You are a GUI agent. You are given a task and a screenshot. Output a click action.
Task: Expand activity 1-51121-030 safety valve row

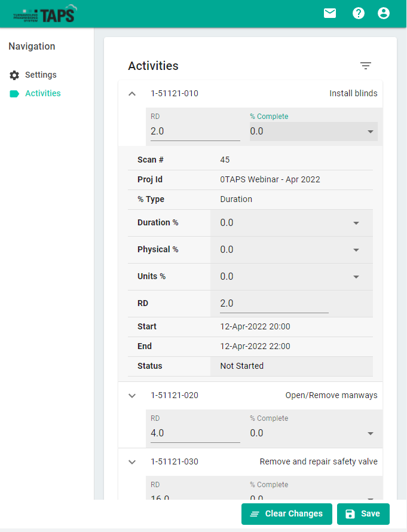coord(133,462)
